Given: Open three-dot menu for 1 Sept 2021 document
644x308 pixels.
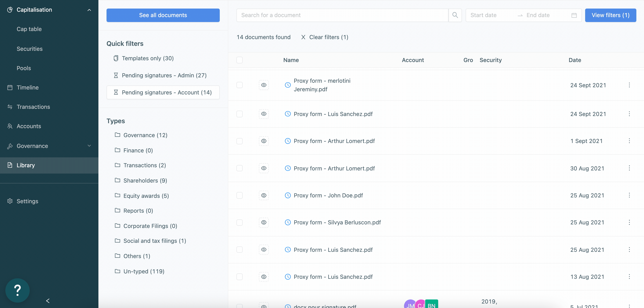Looking at the screenshot, I should 629,141.
